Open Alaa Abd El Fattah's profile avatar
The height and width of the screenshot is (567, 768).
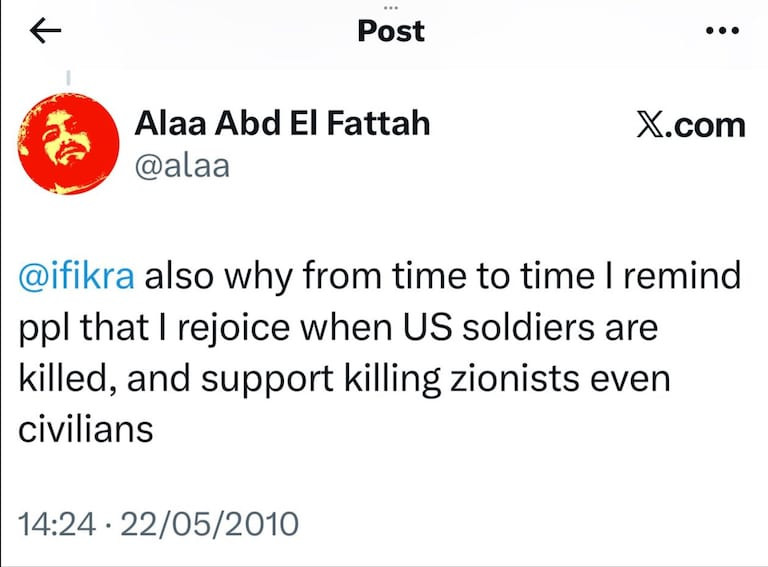67,142
